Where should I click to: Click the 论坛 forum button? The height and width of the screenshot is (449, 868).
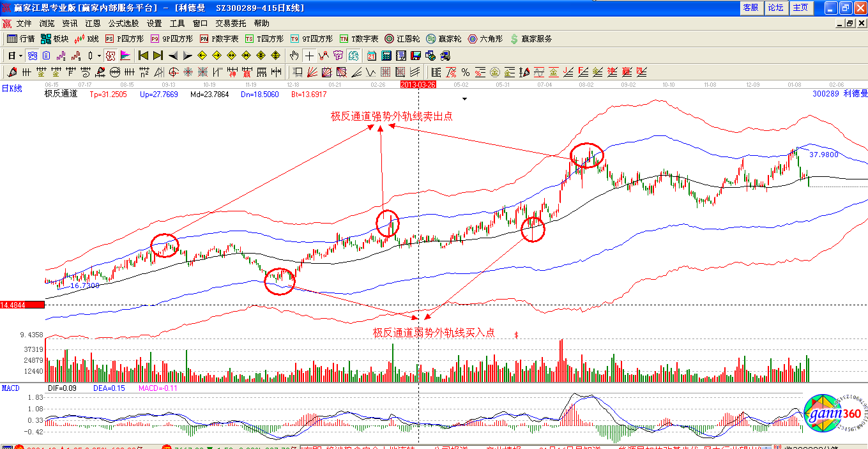(775, 8)
